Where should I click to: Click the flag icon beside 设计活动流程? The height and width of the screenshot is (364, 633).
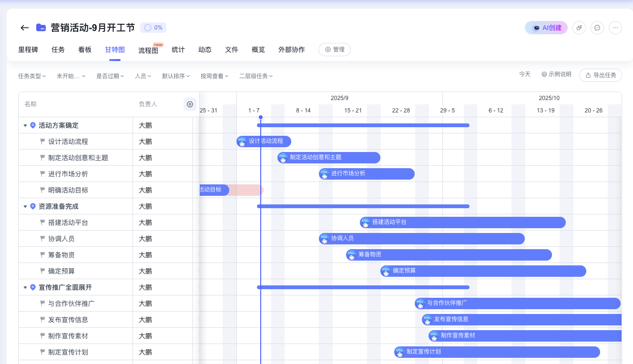(x=42, y=141)
